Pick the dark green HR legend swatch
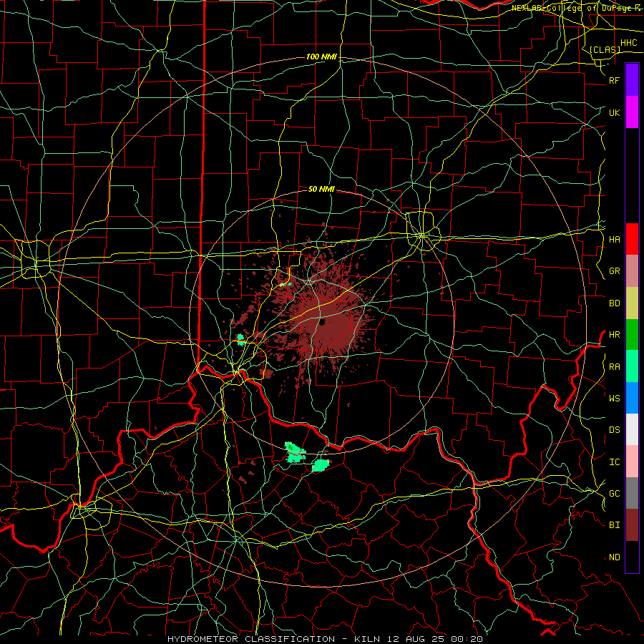 (x=632, y=335)
